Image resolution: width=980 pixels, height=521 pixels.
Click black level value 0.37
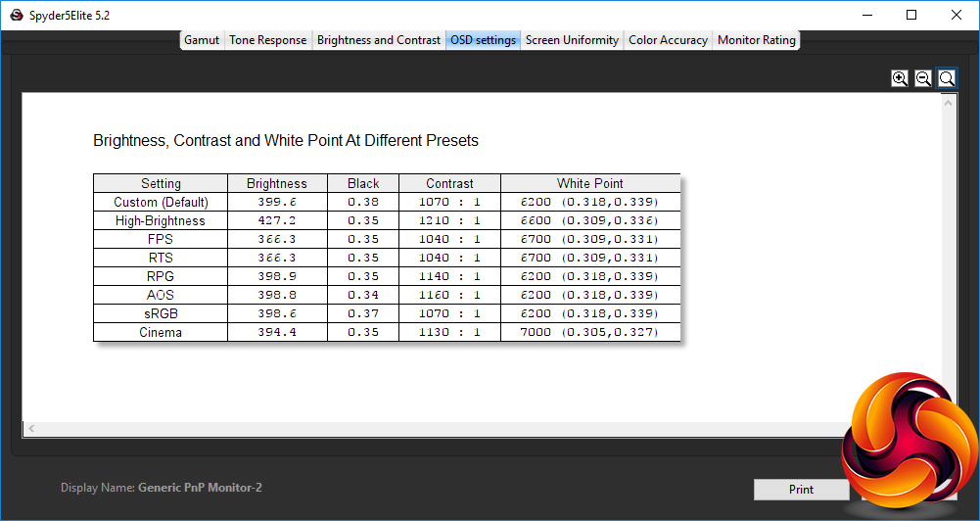click(x=363, y=313)
